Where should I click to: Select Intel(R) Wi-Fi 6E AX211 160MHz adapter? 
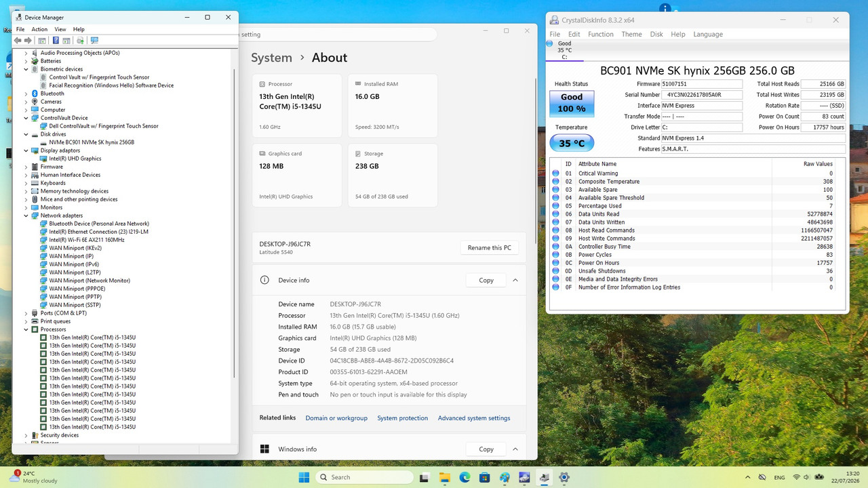click(86, 240)
